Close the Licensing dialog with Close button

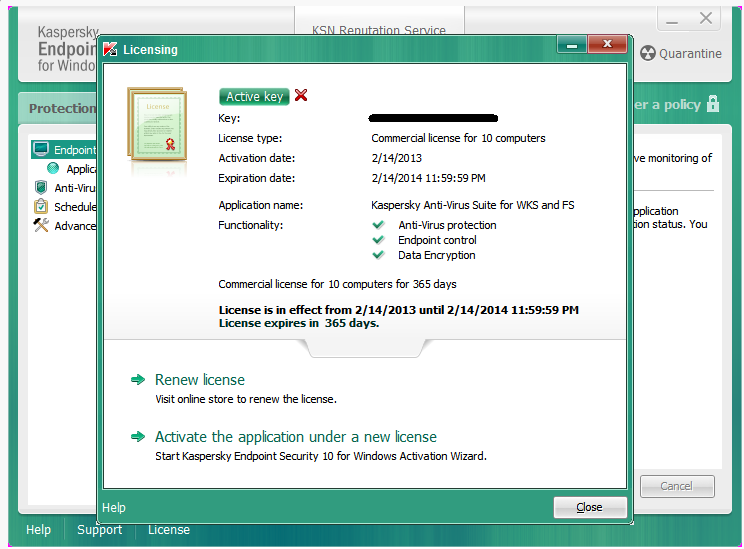pos(590,507)
